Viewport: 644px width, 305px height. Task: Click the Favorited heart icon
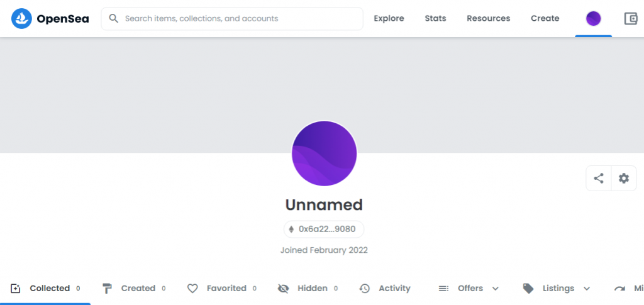193,289
